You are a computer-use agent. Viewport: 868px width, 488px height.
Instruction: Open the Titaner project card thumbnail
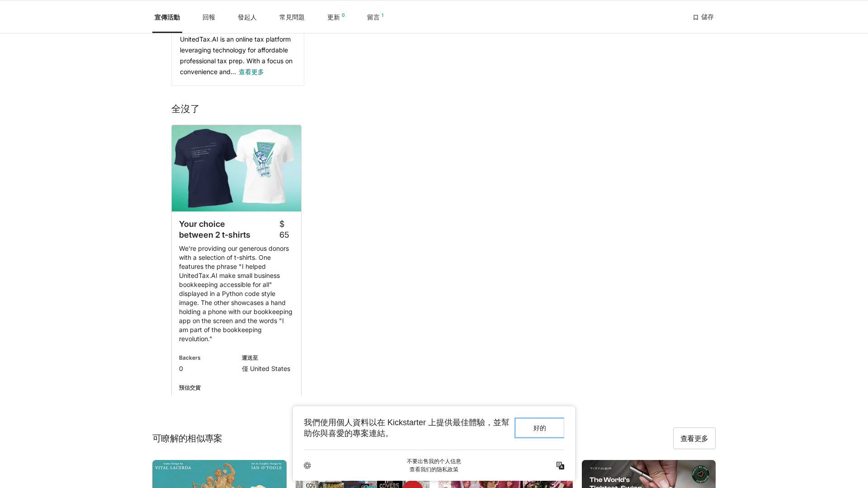(x=648, y=474)
